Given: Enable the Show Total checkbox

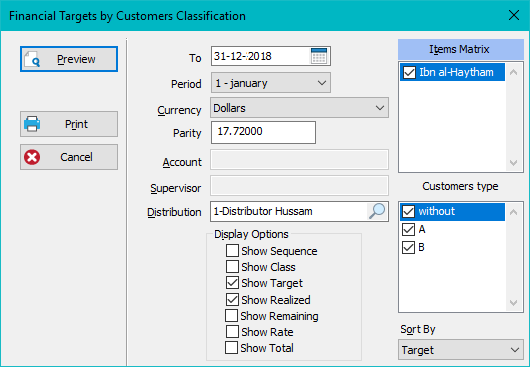Looking at the screenshot, I should point(232,347).
